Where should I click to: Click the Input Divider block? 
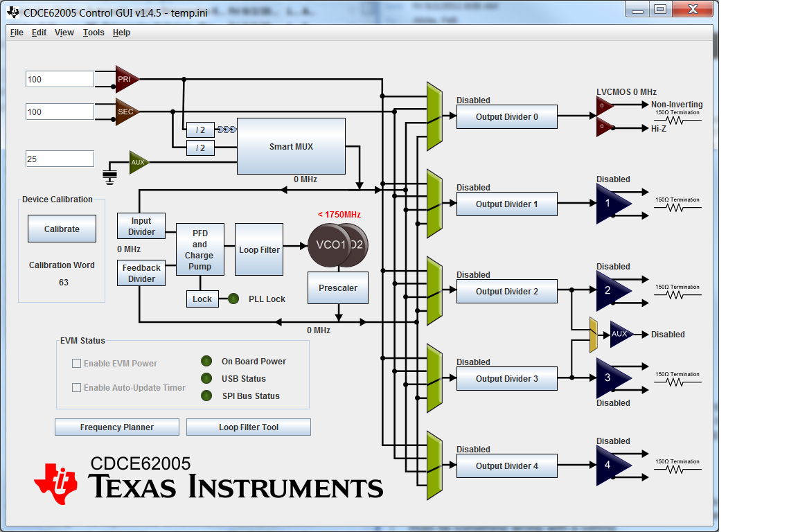[141, 226]
